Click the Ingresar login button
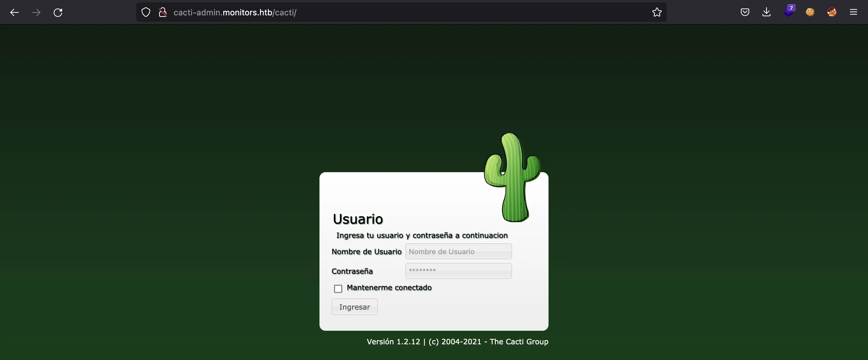 click(x=354, y=307)
